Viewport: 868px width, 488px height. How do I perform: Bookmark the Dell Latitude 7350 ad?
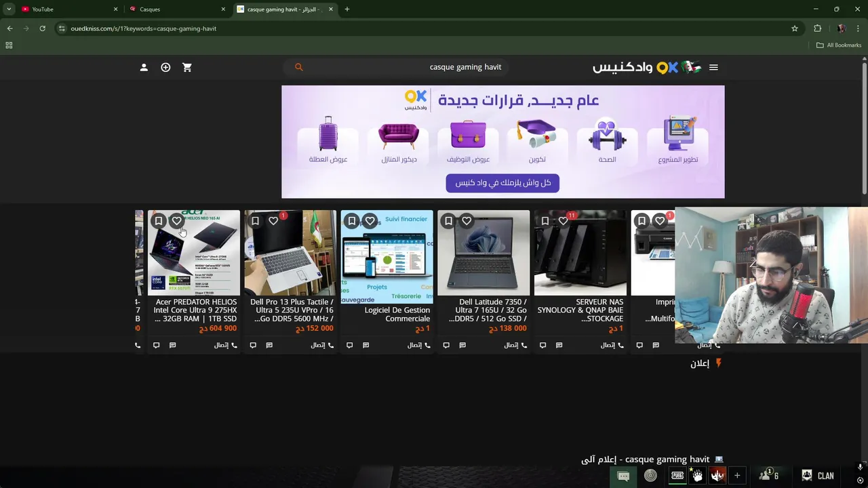[x=448, y=221]
